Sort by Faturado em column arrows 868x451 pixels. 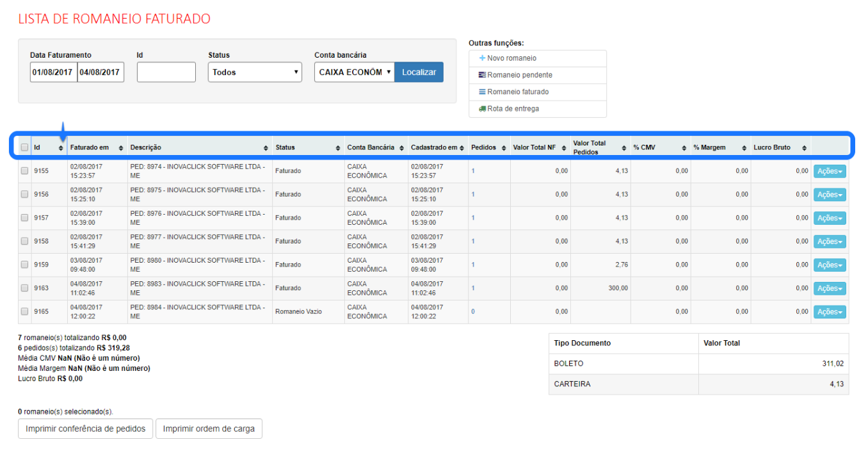[122, 148]
